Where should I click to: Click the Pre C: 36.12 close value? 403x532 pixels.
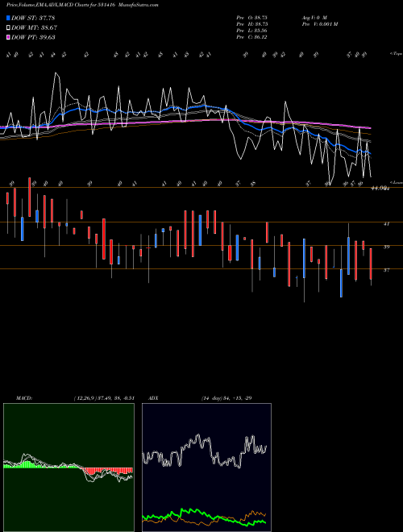tap(253, 37)
